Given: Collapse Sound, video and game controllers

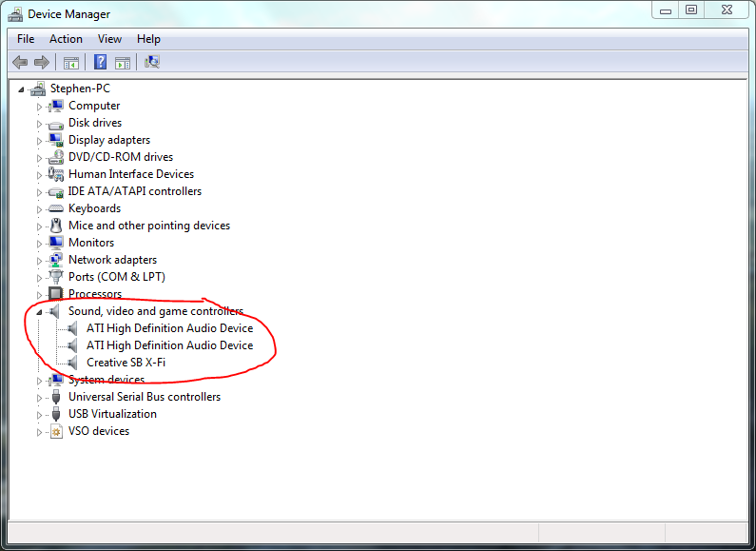Looking at the screenshot, I should (x=39, y=312).
